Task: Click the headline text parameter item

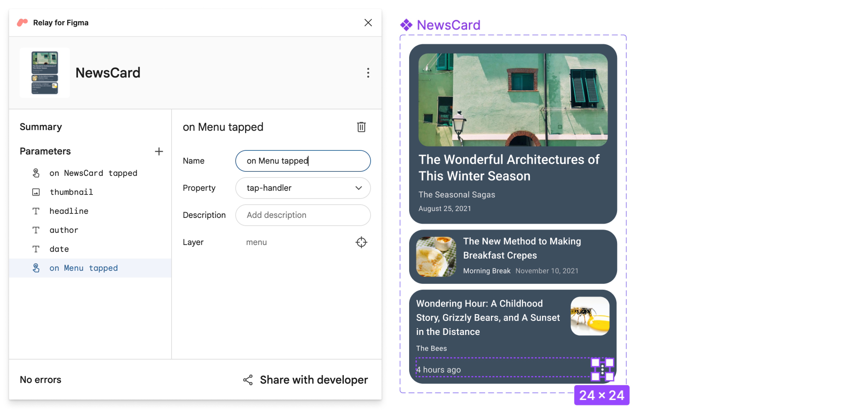Action: pyautogui.click(x=68, y=211)
